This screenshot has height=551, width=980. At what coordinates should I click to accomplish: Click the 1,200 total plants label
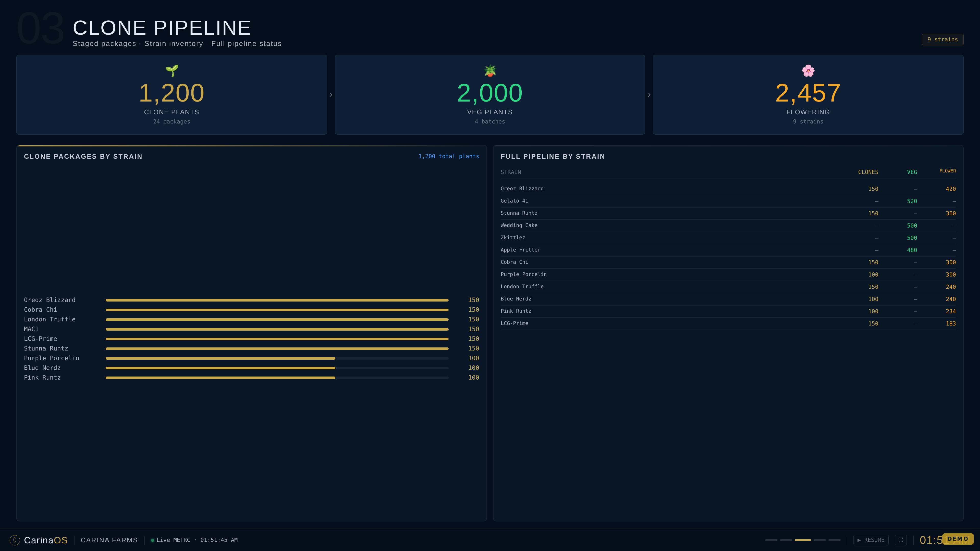point(449,156)
